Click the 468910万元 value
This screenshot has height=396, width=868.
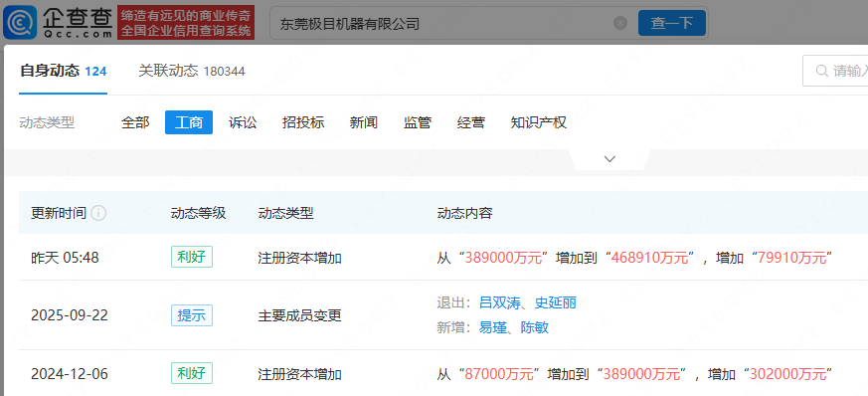649,258
